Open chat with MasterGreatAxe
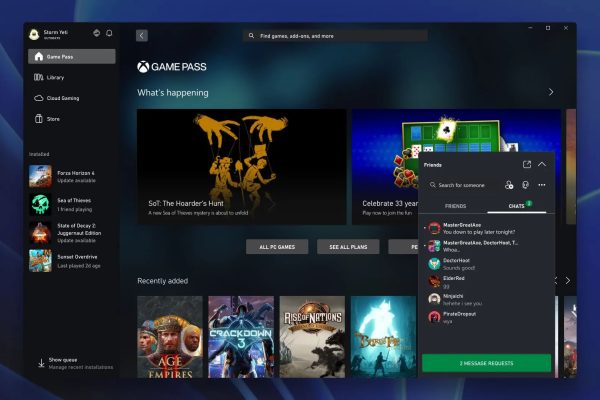The height and width of the screenshot is (400, 600). pyautogui.click(x=487, y=229)
